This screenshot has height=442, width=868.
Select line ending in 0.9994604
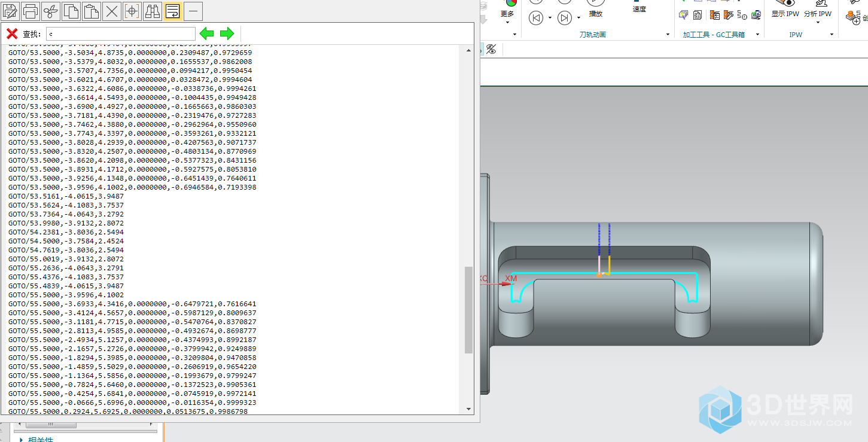tap(130, 80)
